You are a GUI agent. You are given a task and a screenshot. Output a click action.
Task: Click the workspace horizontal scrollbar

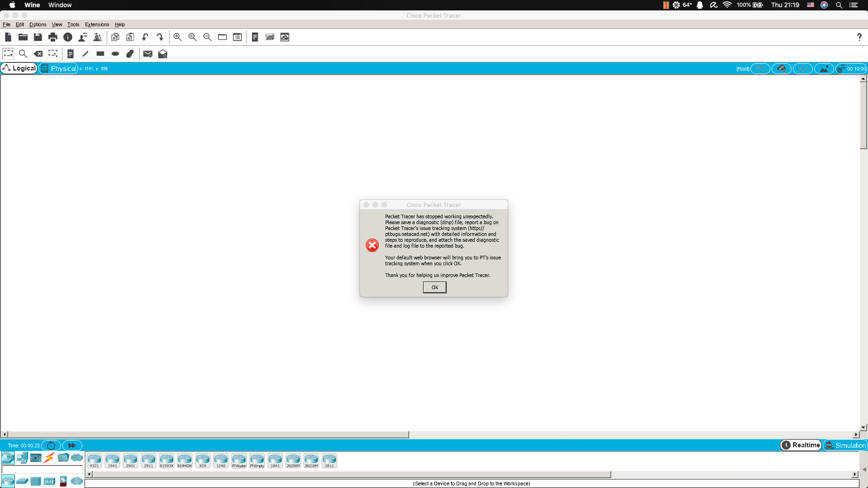point(208,434)
